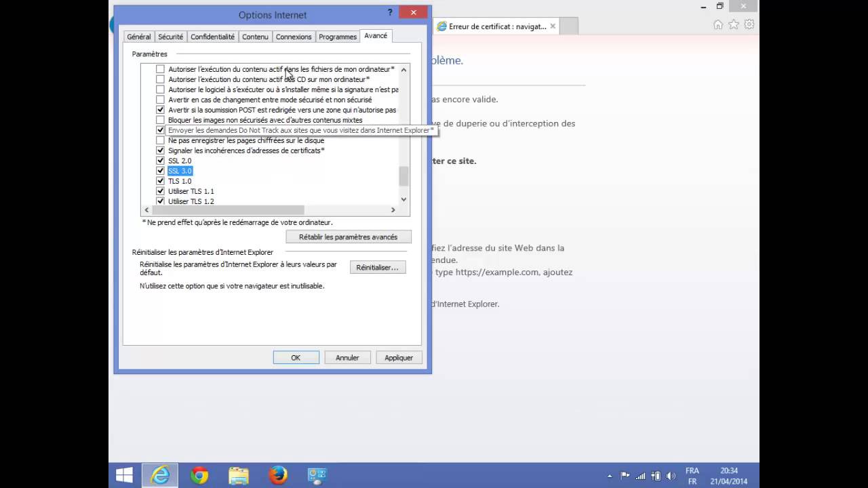This screenshot has height=488, width=868.
Task: Open the Programmes tab
Action: coord(338,37)
